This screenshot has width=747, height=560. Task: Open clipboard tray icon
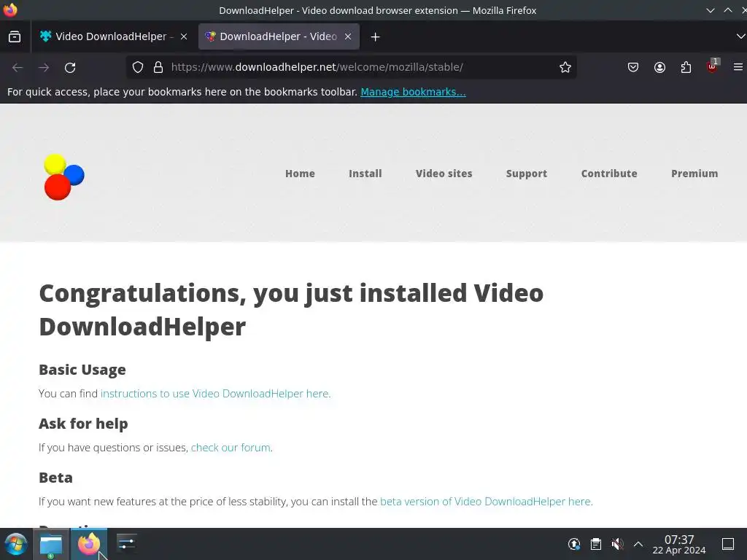click(595, 544)
